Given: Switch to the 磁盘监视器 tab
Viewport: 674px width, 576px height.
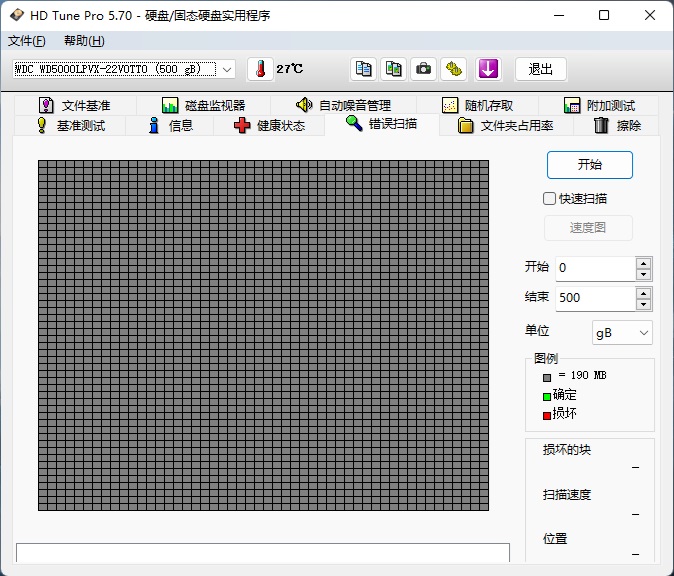Looking at the screenshot, I should (203, 105).
